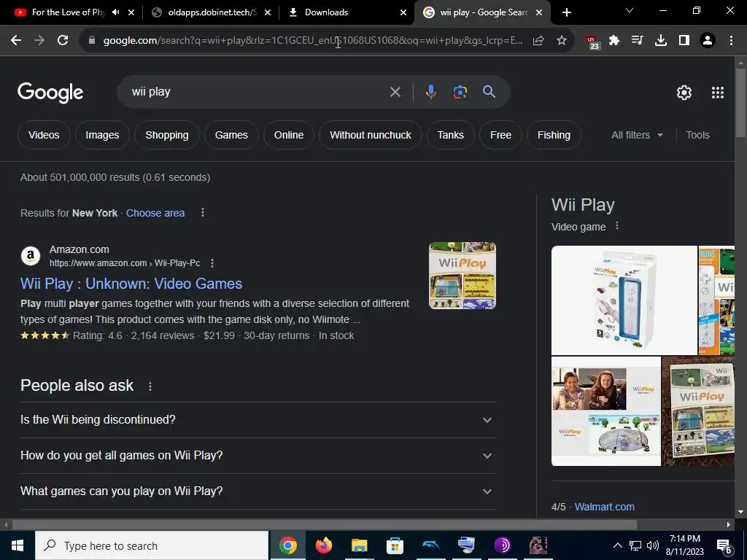Reload the Google search page
The height and width of the screenshot is (560, 747).
point(63,41)
